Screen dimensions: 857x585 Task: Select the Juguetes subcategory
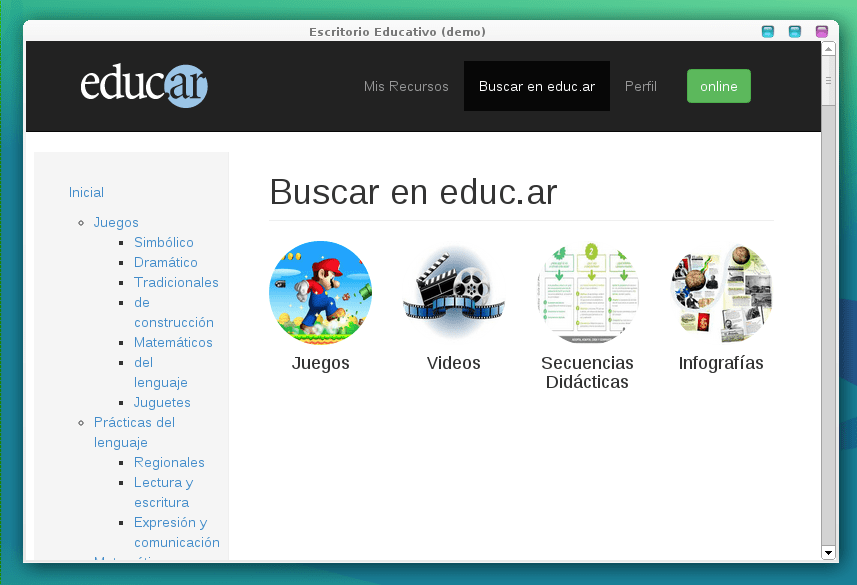(162, 402)
